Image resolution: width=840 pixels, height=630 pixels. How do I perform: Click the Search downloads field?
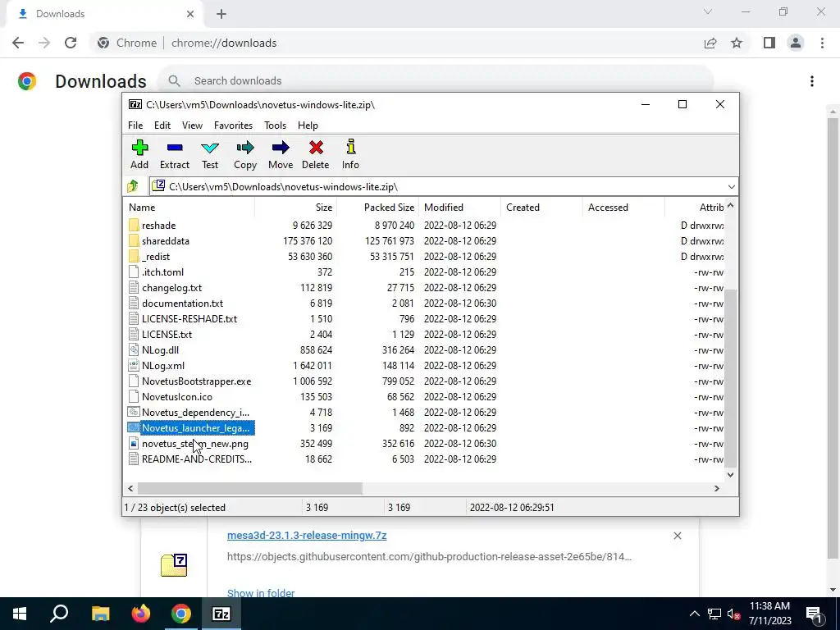pos(435,81)
